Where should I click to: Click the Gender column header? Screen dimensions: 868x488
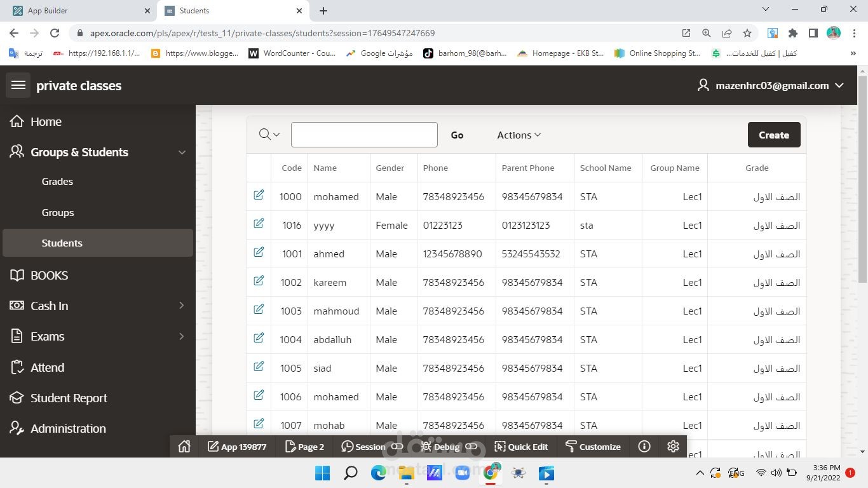pyautogui.click(x=390, y=168)
